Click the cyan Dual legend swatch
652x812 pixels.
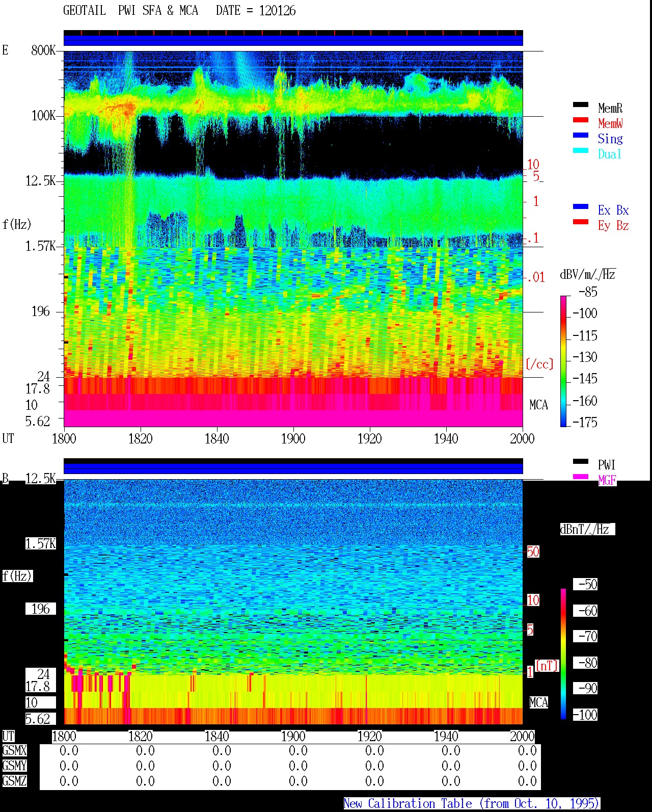point(581,151)
